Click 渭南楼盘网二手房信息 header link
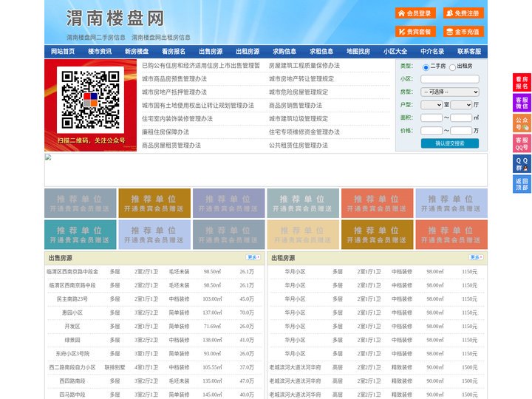 95,38
